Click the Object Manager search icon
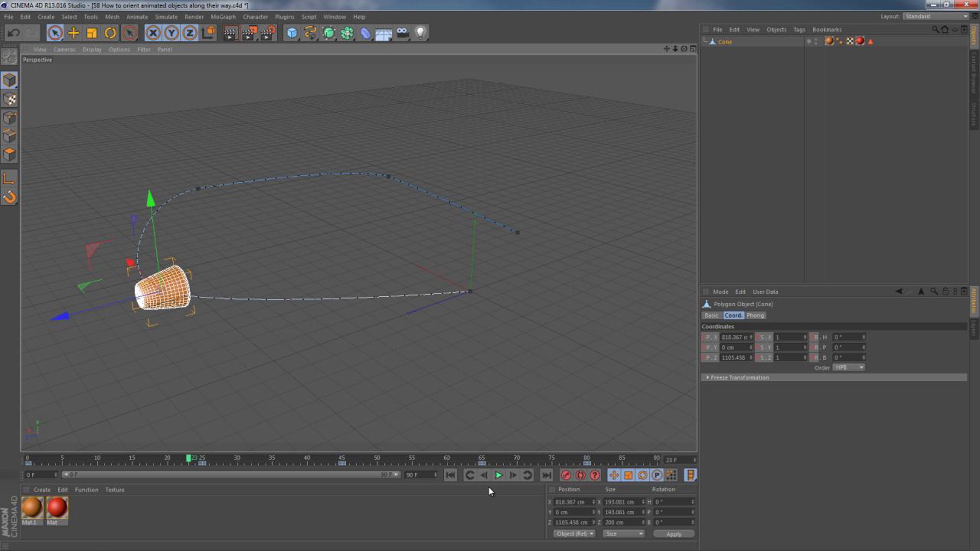The width and height of the screenshot is (980, 551). click(x=935, y=29)
